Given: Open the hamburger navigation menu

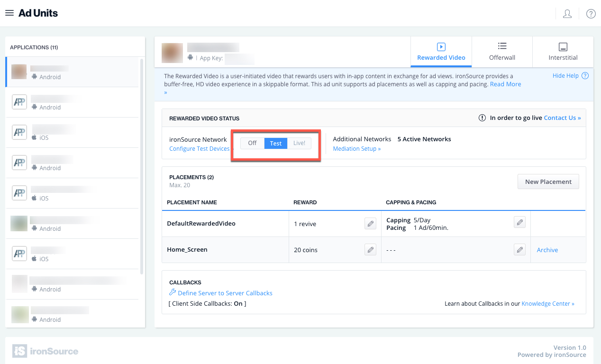Looking at the screenshot, I should (9, 13).
